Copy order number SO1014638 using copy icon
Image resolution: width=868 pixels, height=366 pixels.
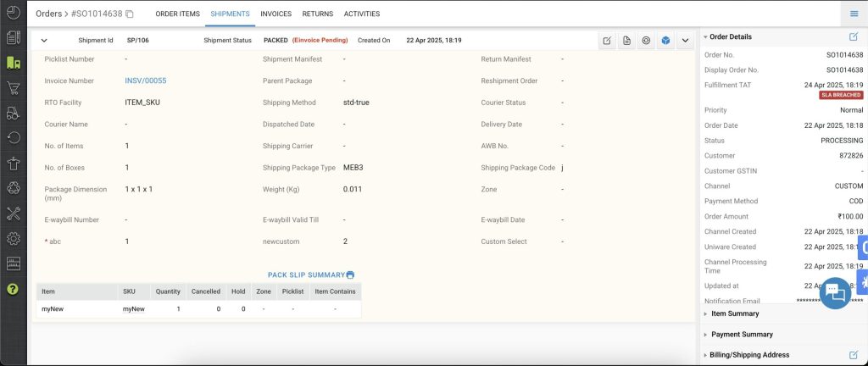point(130,14)
